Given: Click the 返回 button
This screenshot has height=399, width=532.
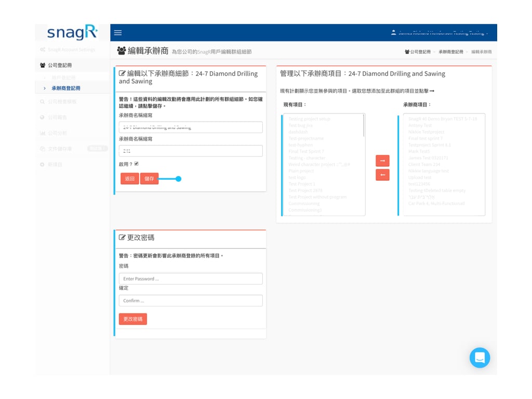Looking at the screenshot, I should (x=129, y=179).
